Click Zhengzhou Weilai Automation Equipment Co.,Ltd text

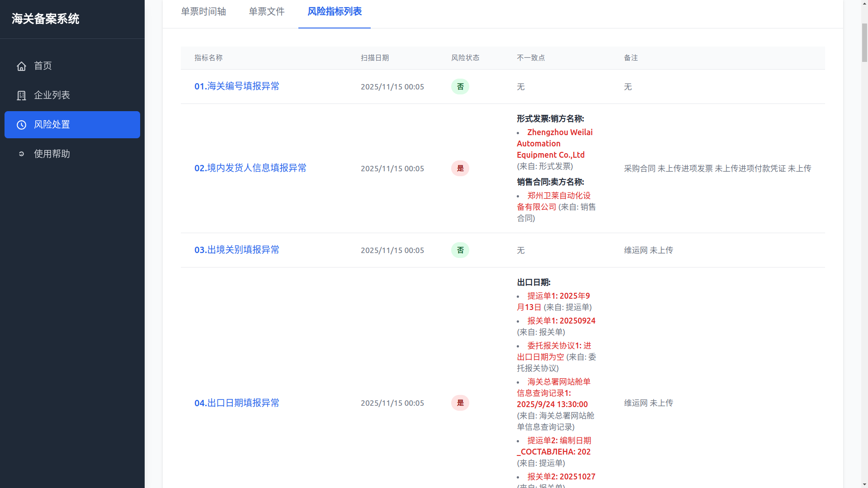[555, 143]
